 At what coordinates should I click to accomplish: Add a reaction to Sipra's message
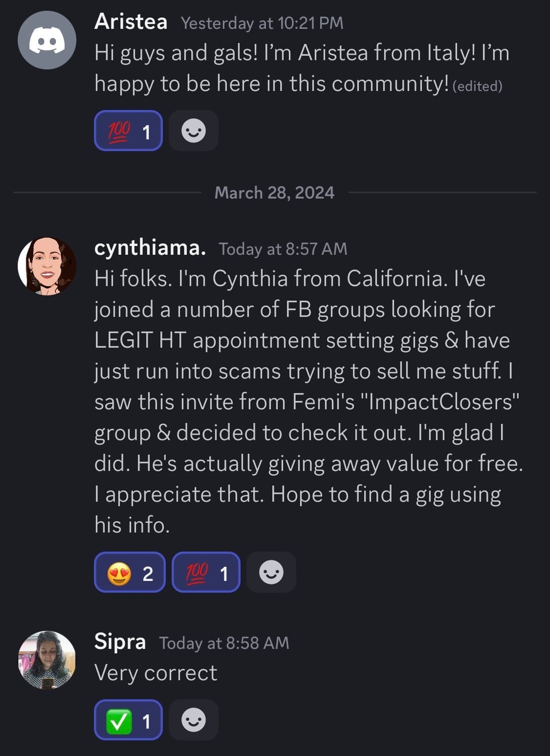[193, 720]
